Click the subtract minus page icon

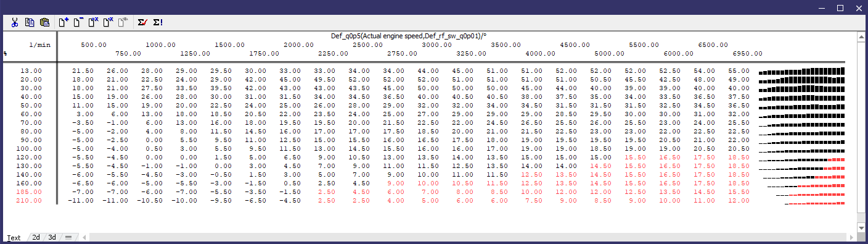click(x=78, y=22)
